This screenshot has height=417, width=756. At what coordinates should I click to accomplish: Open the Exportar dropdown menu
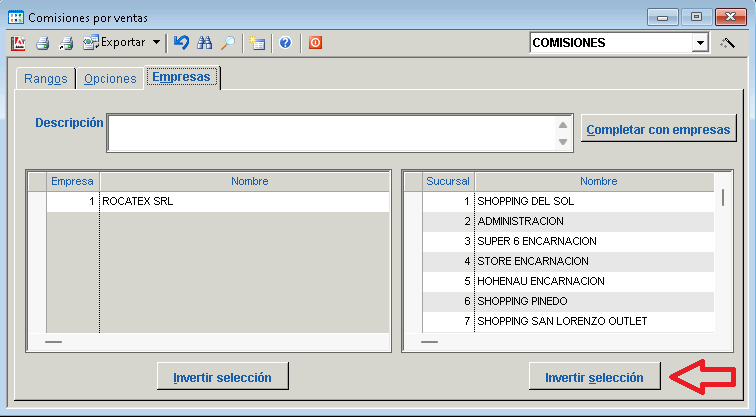[156, 43]
